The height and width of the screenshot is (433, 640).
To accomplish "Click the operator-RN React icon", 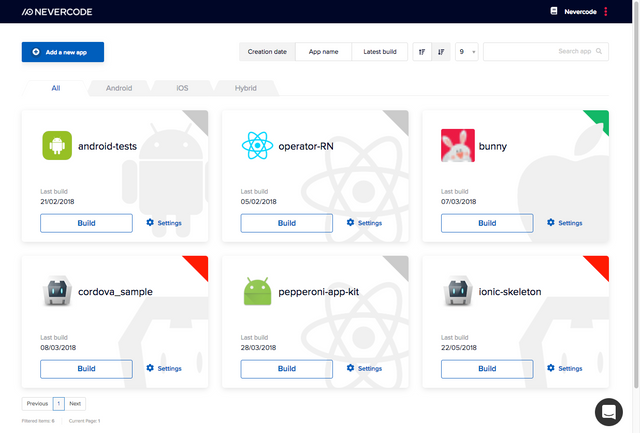I will coord(257,145).
